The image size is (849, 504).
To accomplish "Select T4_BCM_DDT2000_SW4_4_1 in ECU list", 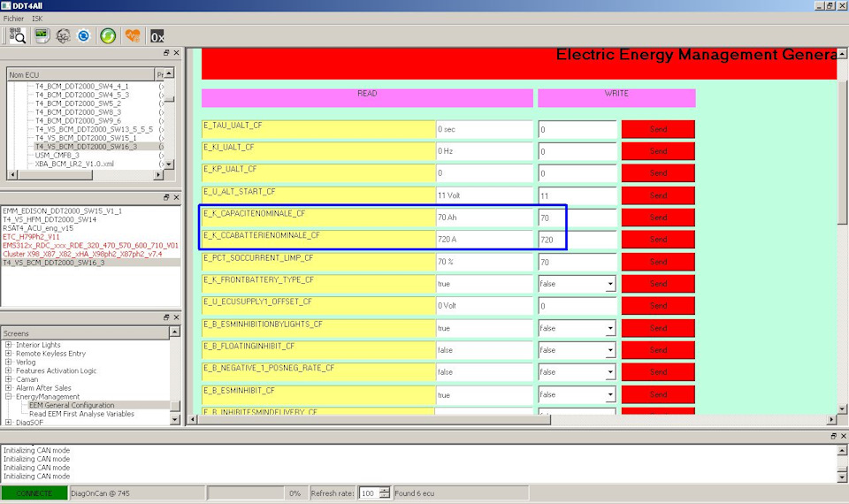I will 81,86.
